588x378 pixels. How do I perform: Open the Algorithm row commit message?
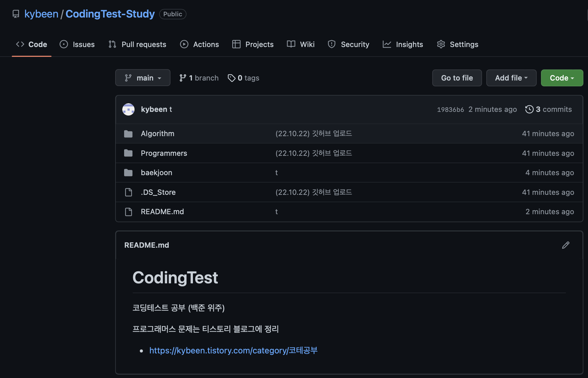(x=314, y=134)
